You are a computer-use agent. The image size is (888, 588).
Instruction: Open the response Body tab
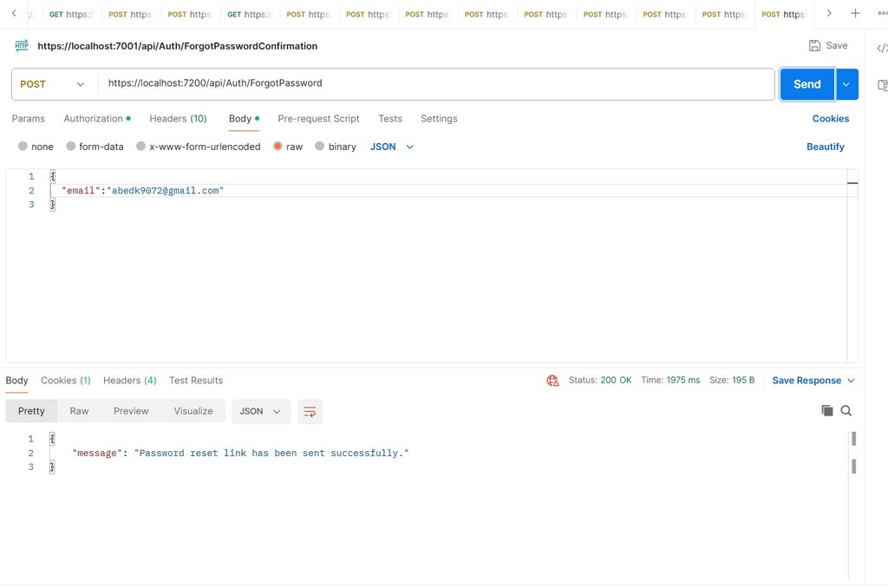tap(17, 381)
